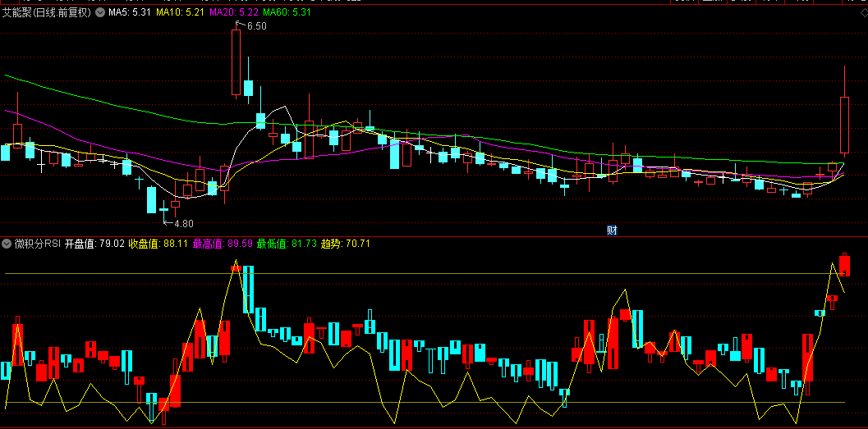Viewport: 868px width, 429px height.
Task: Select the last red RSI bar in indicator panel
Action: coord(844,265)
